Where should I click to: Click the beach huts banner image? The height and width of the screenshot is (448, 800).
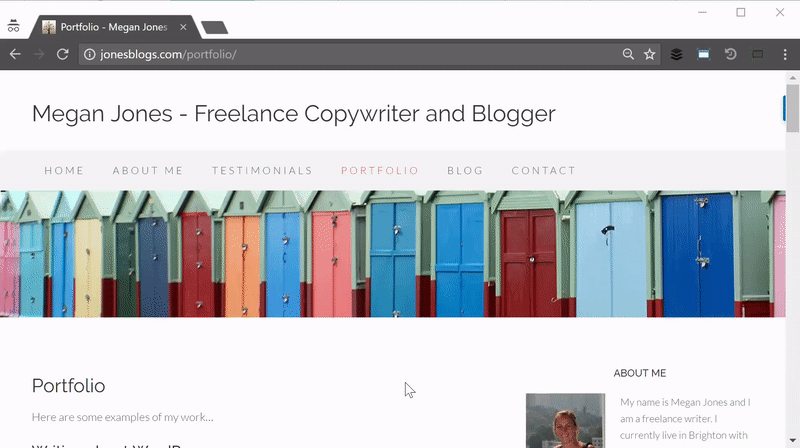point(392,254)
